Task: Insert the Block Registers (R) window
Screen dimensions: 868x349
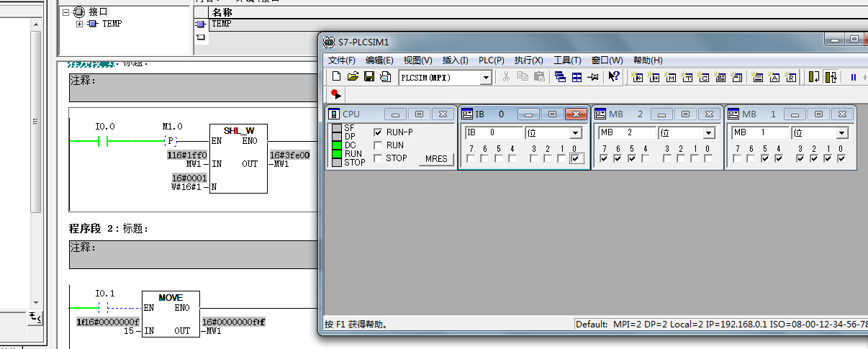Action: tap(790, 77)
